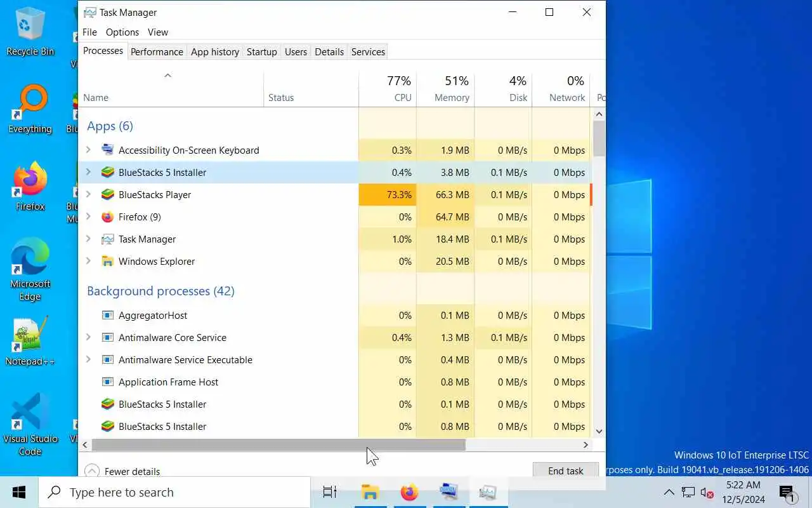Click the Task Manager taskbar icon
The height and width of the screenshot is (508, 812).
point(488,492)
